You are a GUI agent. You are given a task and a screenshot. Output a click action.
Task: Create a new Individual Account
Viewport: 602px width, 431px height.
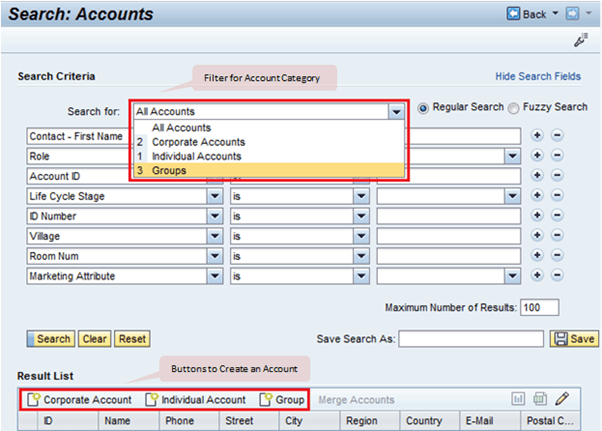(x=196, y=400)
